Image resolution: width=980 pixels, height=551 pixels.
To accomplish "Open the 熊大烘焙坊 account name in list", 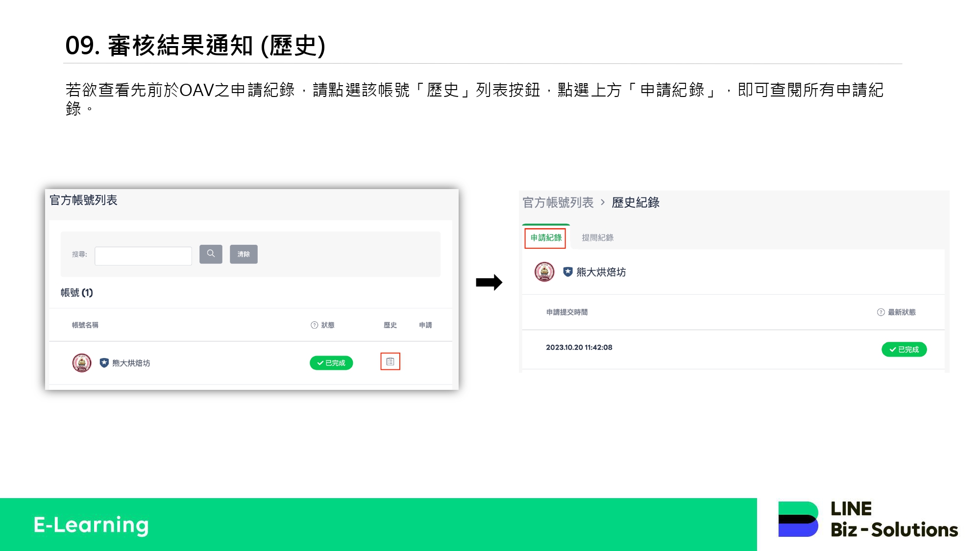I will pos(131,363).
